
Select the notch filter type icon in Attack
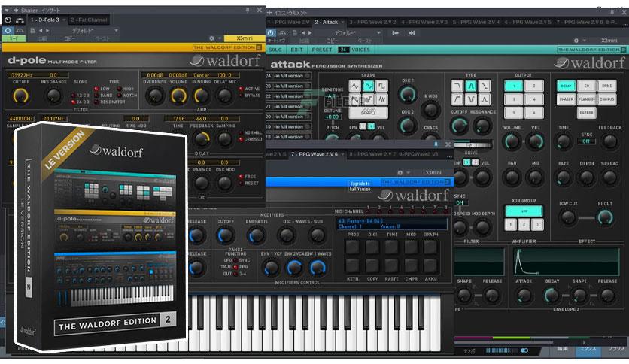pos(471,99)
